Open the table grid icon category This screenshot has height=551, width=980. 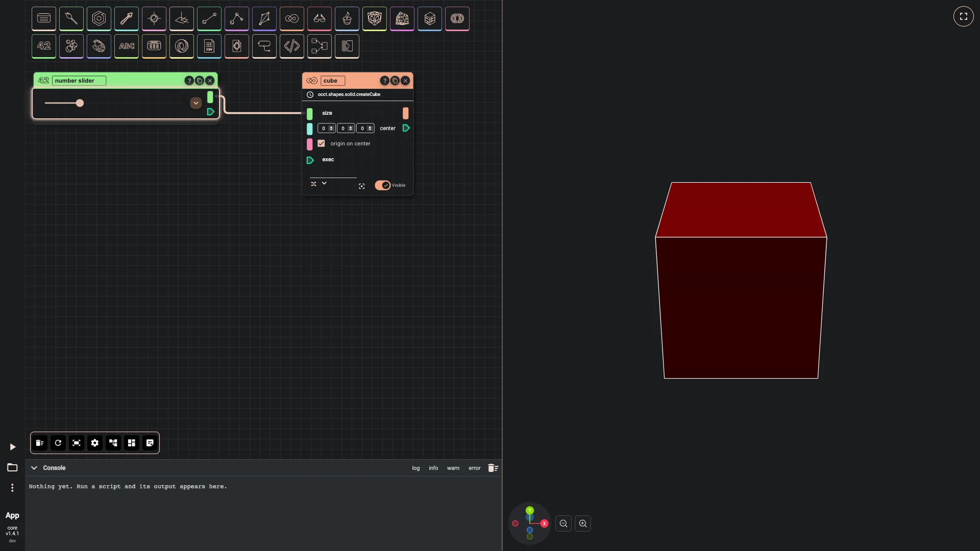[x=154, y=46]
